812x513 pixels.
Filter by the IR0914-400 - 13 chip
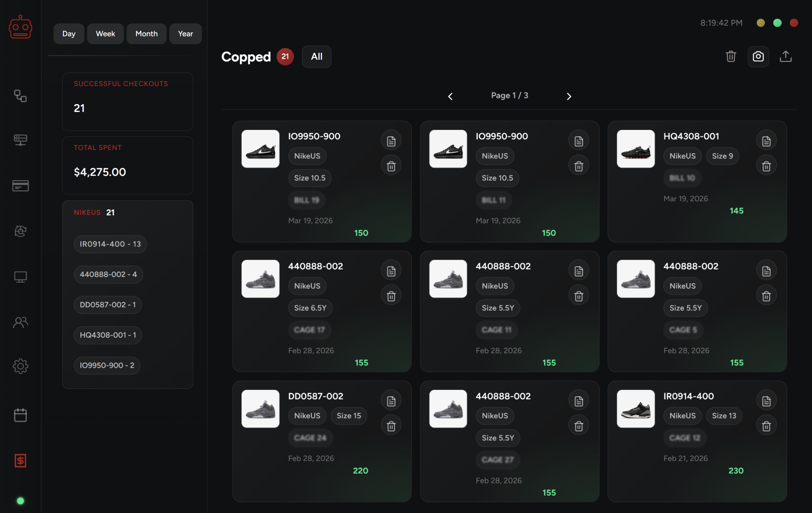[110, 244]
